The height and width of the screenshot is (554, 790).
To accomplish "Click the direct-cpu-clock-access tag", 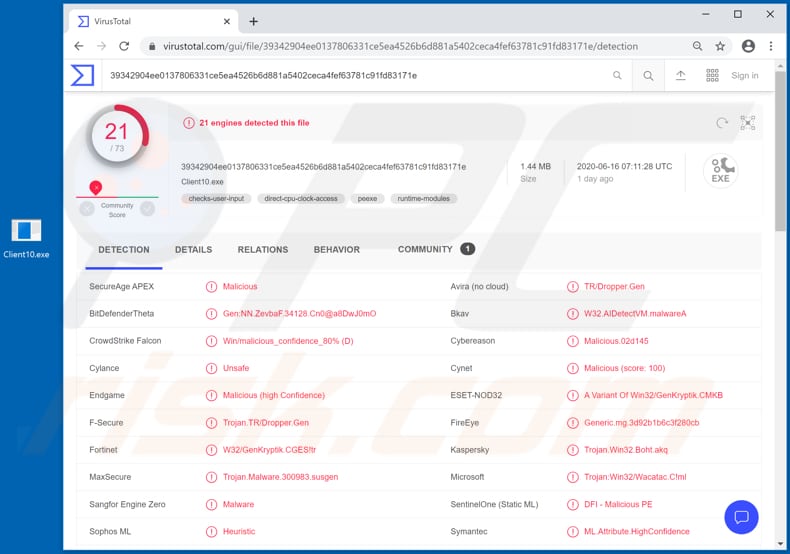I will coord(301,199).
